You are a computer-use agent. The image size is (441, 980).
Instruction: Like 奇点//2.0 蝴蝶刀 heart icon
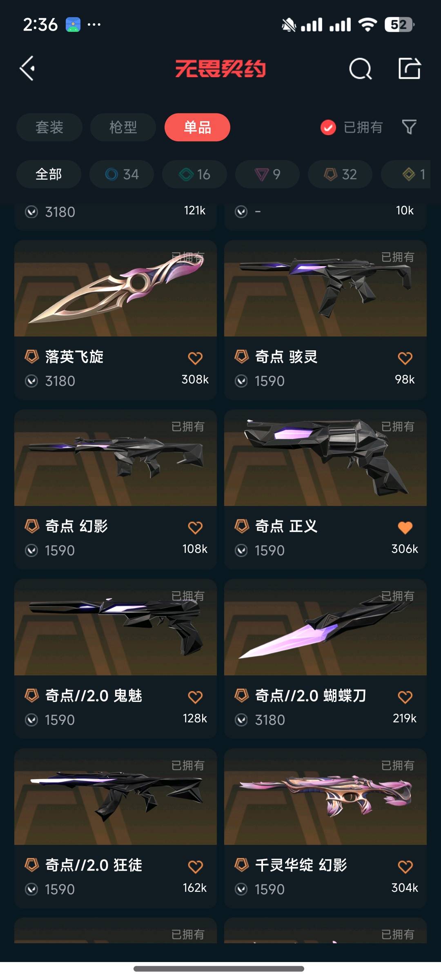pyautogui.click(x=405, y=697)
